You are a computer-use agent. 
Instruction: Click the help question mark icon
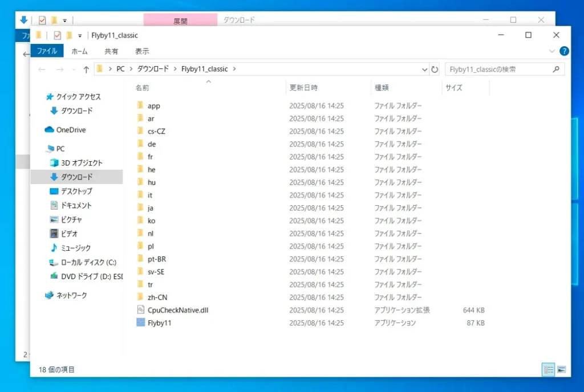click(564, 51)
